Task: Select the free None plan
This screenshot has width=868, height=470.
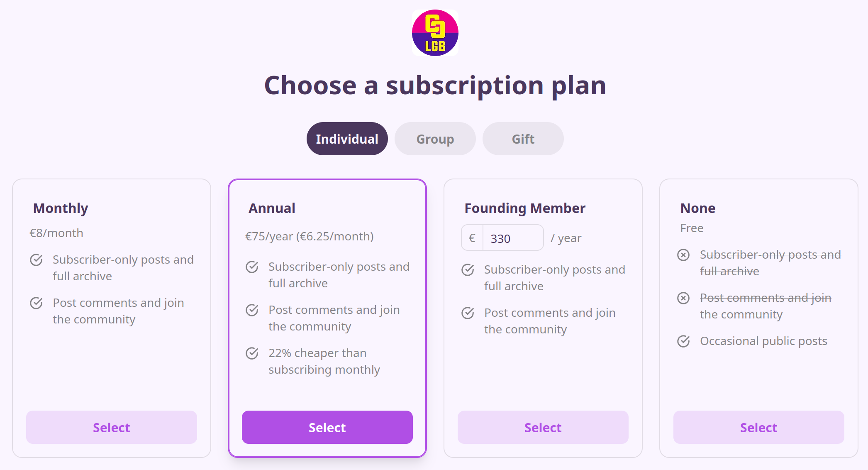Action: pyautogui.click(x=759, y=427)
